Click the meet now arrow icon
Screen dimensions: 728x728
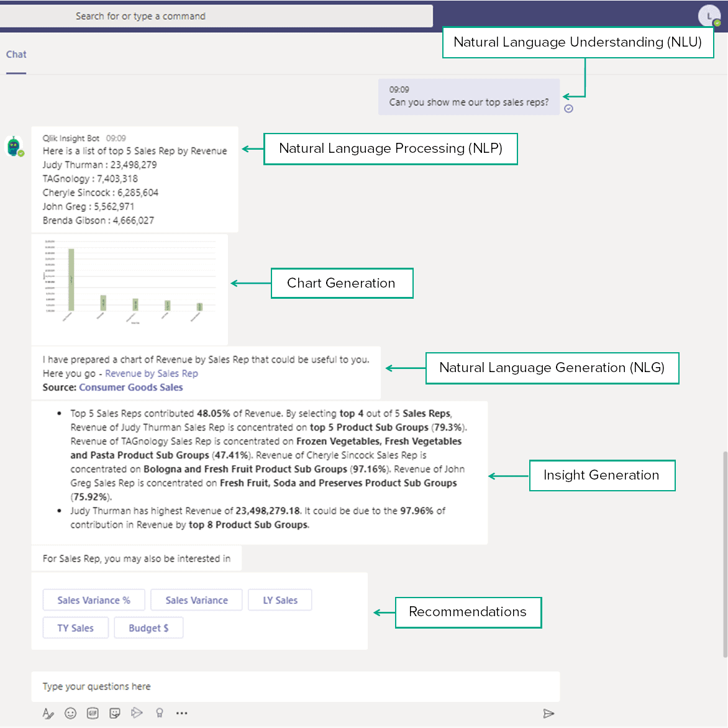pyautogui.click(x=137, y=712)
